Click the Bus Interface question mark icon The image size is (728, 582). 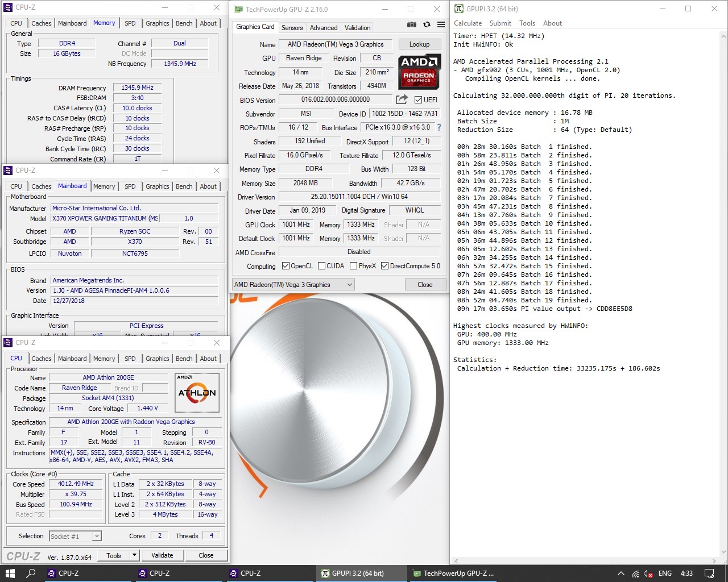point(439,127)
